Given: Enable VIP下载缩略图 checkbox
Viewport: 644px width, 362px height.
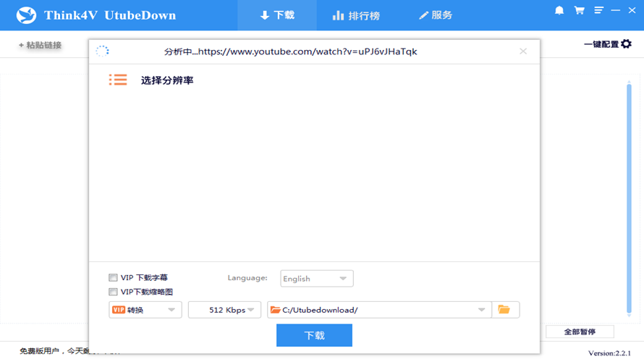Looking at the screenshot, I should (x=113, y=292).
